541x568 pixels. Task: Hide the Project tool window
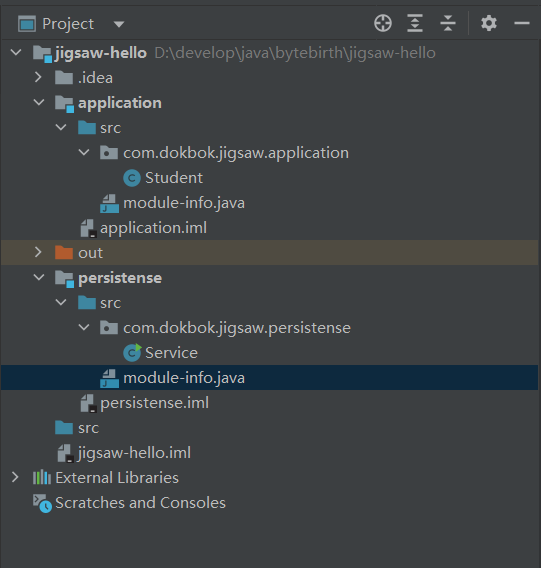pos(521,24)
